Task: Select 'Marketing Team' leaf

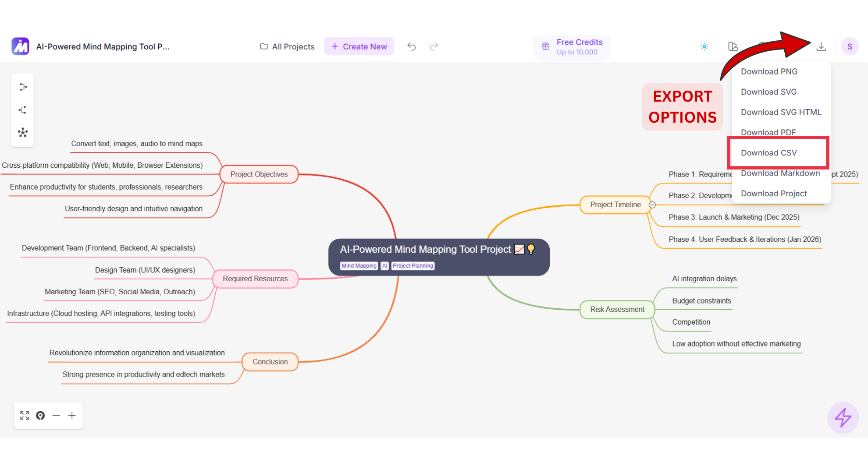Action: pyautogui.click(x=120, y=292)
